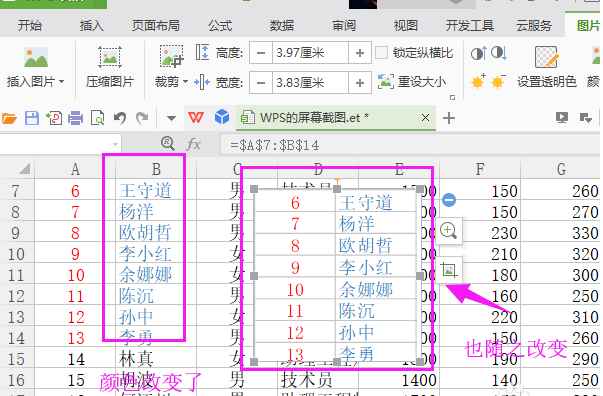
Task: Increase brightness sun icon
Action: coord(478,82)
